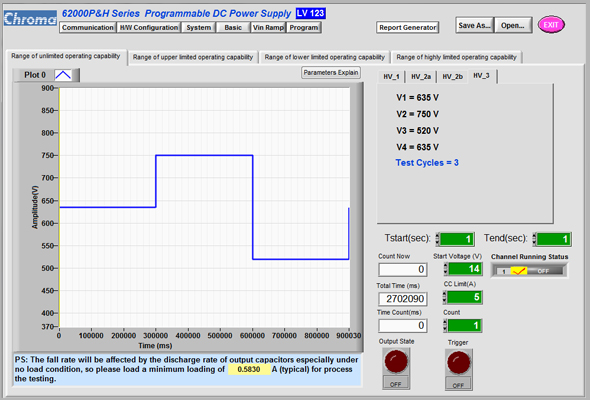Click the Total Time (ms) field
Image resolution: width=590 pixels, height=400 pixels.
click(403, 299)
